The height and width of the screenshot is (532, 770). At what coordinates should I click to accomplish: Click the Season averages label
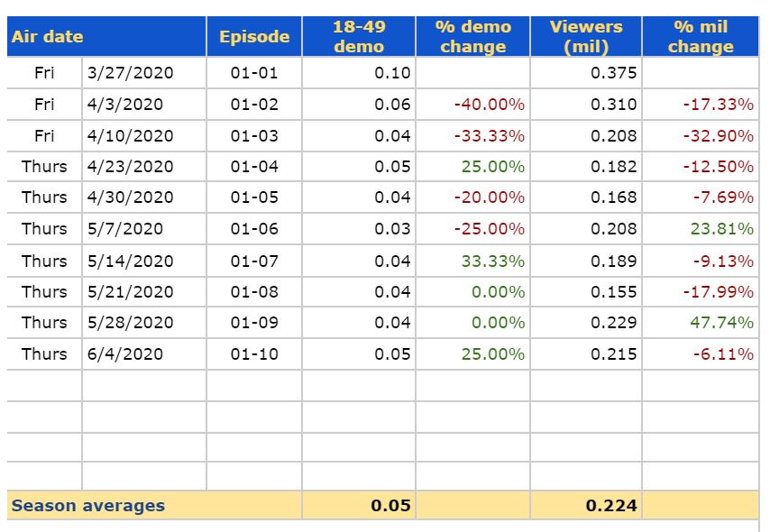pyautogui.click(x=88, y=506)
